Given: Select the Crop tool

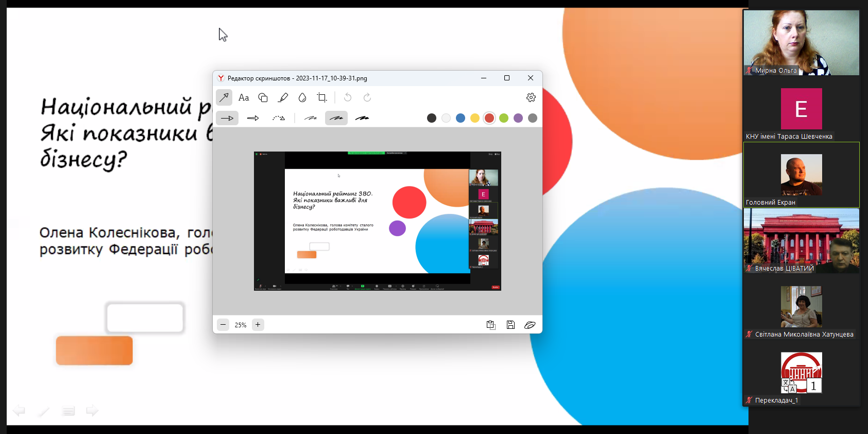Looking at the screenshot, I should 322,97.
